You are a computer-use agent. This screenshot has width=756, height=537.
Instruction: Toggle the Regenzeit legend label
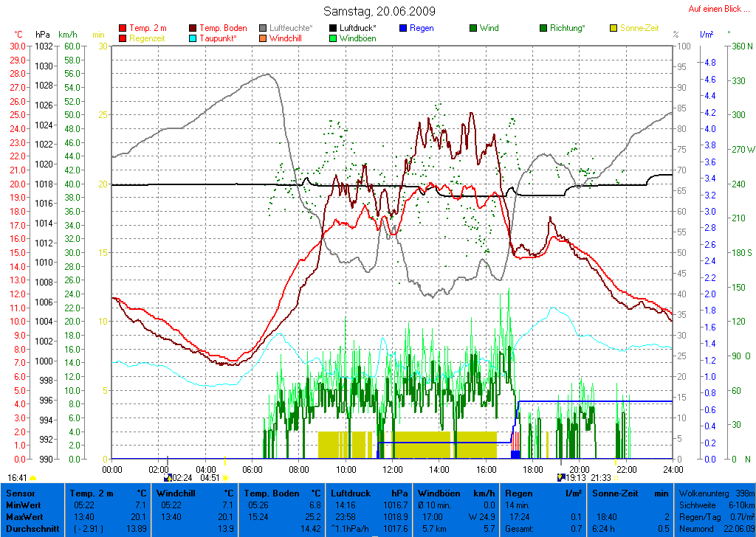tap(148, 38)
